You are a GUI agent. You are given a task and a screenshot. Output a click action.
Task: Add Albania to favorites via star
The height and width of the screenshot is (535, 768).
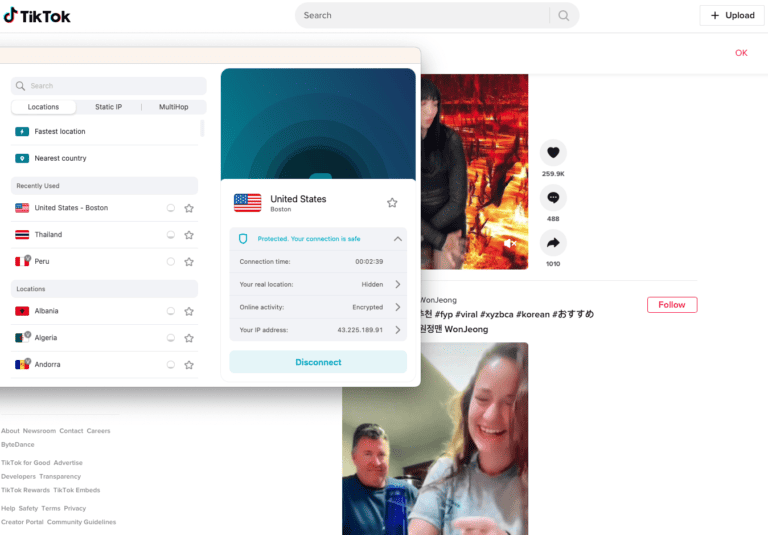[x=189, y=311]
